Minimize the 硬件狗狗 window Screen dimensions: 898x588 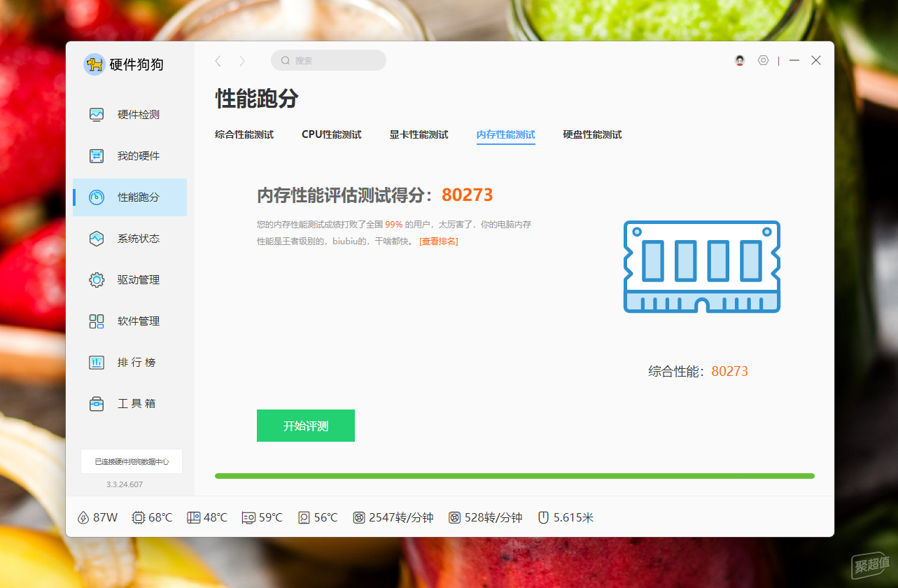[x=794, y=60]
